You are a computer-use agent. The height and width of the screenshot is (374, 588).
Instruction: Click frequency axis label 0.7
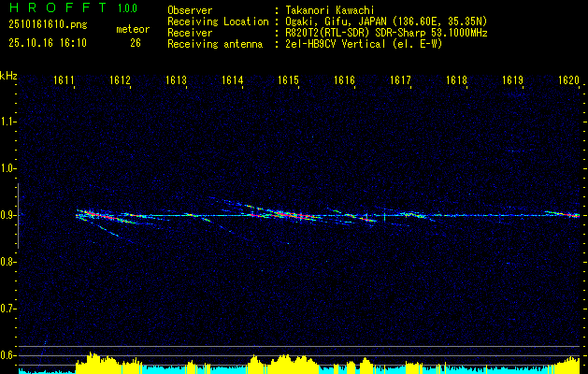pos(7,309)
